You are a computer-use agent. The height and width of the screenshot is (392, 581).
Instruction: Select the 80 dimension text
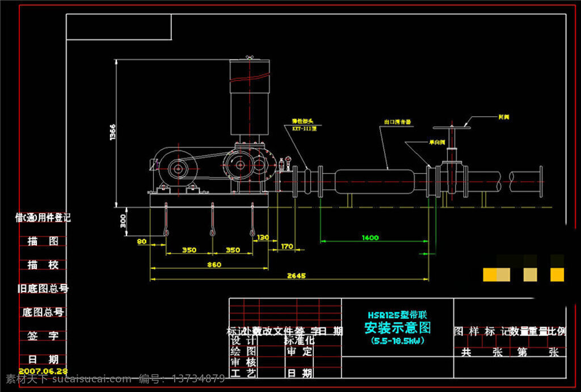coord(141,242)
